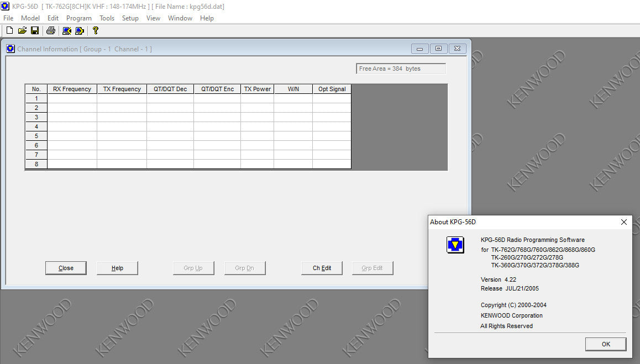The image size is (640, 364).
Task: Select row header number 5
Action: click(36, 136)
